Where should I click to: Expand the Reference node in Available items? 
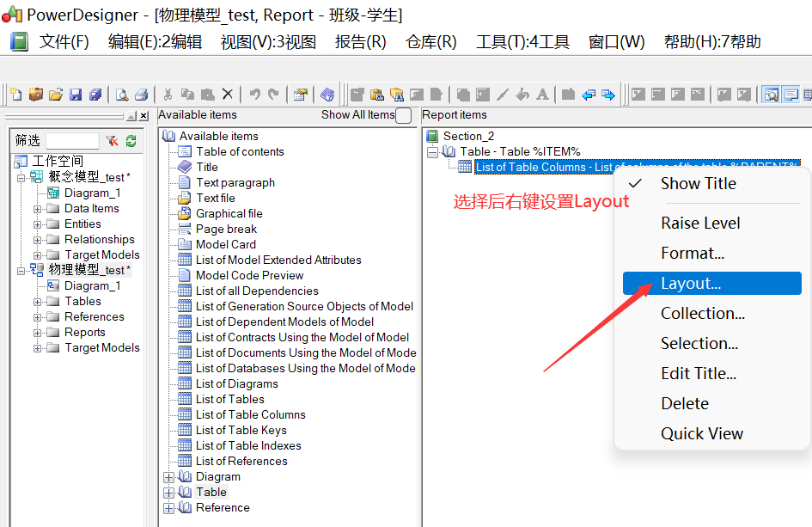click(x=168, y=507)
